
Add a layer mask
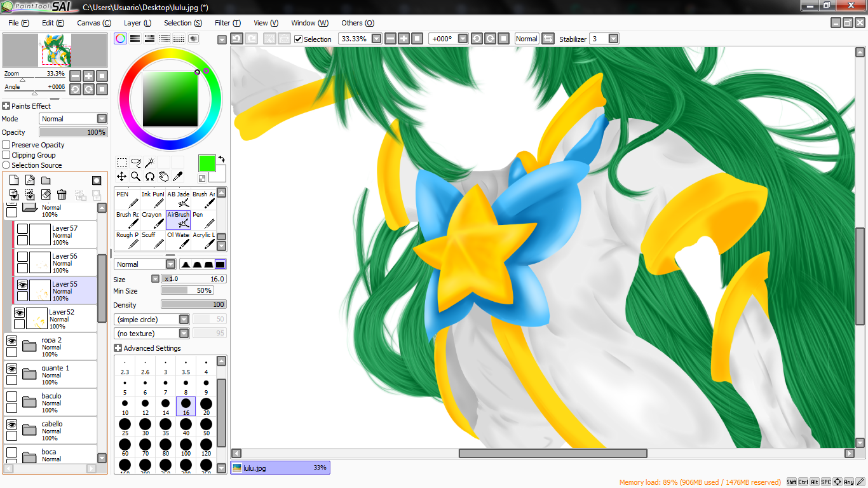(x=97, y=180)
